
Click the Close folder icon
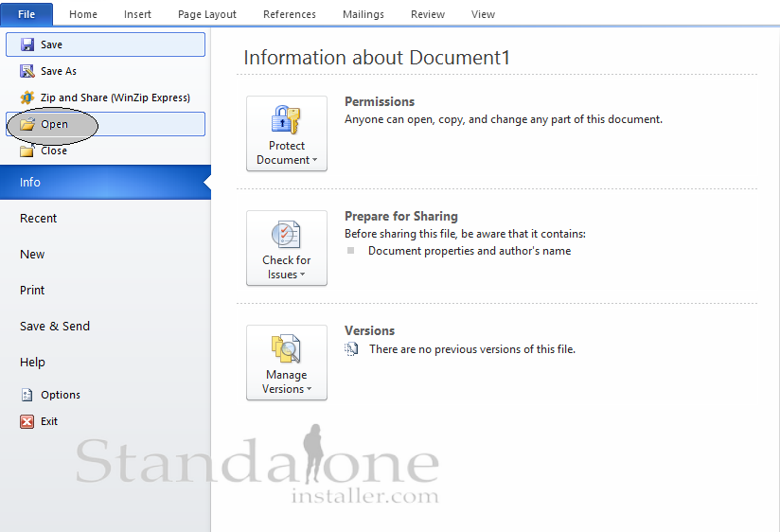tap(27, 151)
